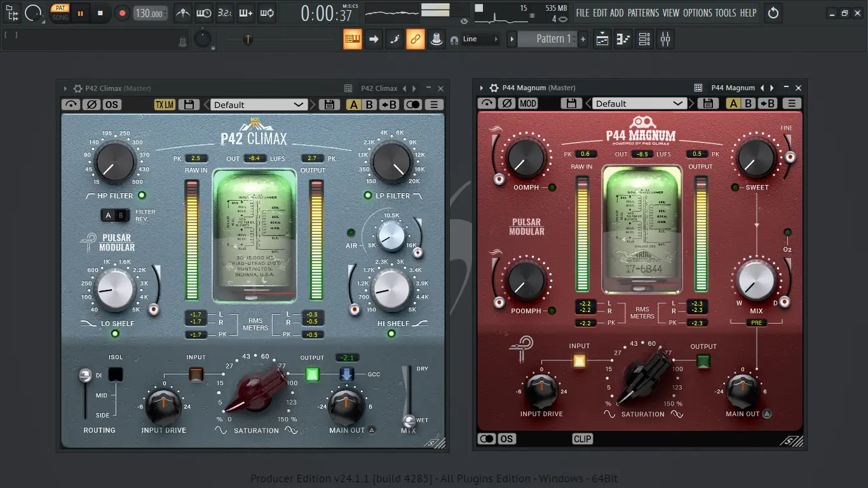
Task: Toggle the HI SHELF LED in P42 Climax
Action: 392,334
